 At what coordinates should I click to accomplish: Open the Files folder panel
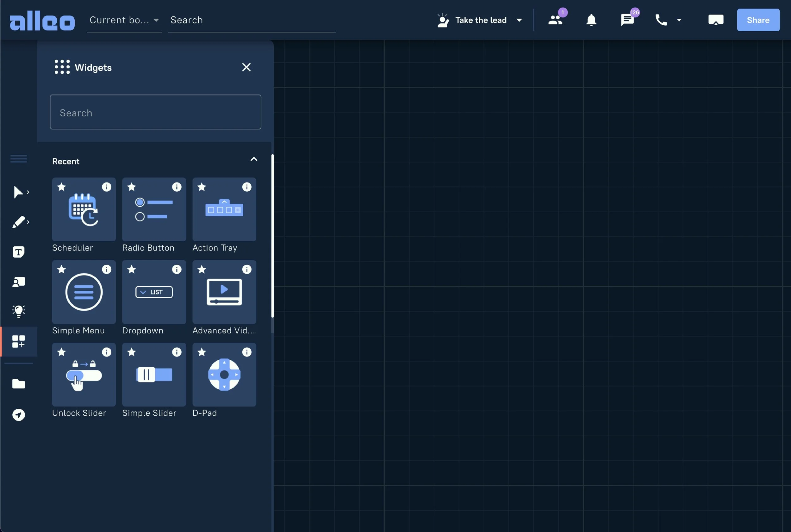(x=19, y=384)
